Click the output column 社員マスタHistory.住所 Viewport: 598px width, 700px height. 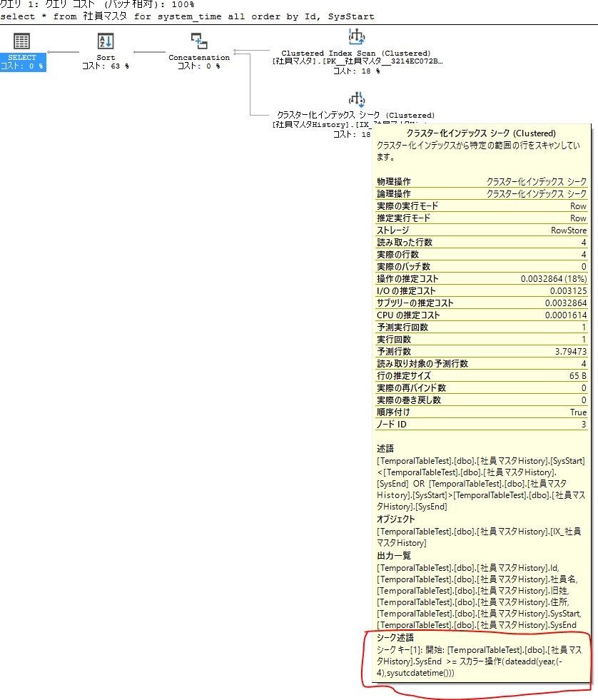[x=473, y=602]
